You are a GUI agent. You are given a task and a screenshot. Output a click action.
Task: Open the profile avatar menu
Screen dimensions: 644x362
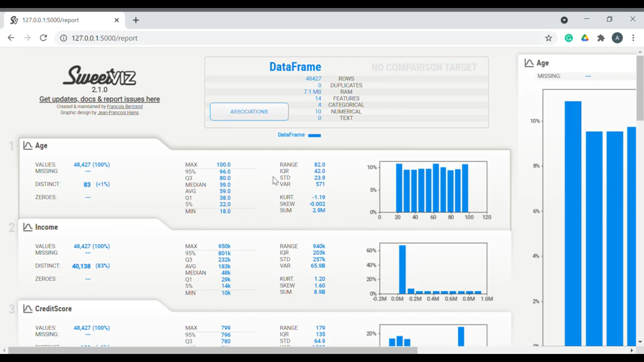point(617,38)
